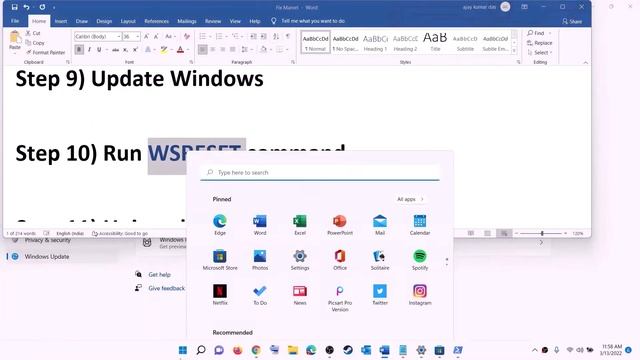
Task: Click All apps button in Start menu
Action: tap(410, 199)
